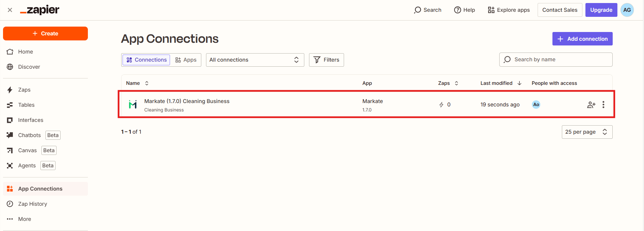644x231 pixels.
Task: Click the Upgrade button
Action: [601, 10]
